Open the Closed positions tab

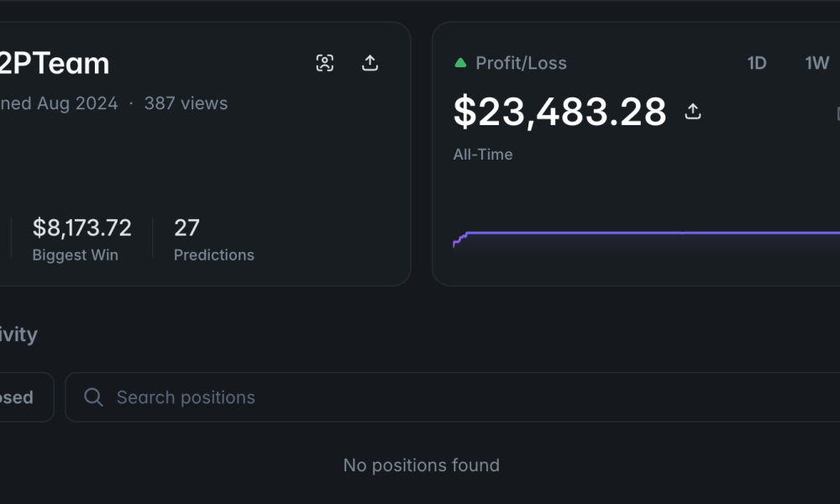pos(18,397)
